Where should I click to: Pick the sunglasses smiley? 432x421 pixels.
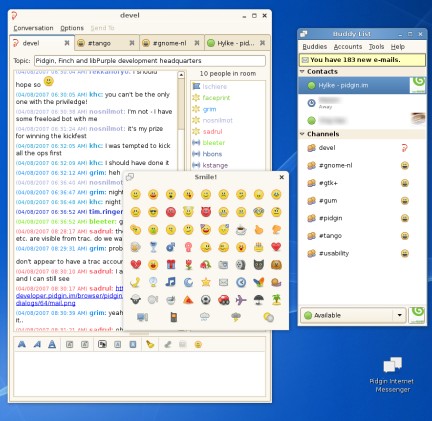coord(153,212)
